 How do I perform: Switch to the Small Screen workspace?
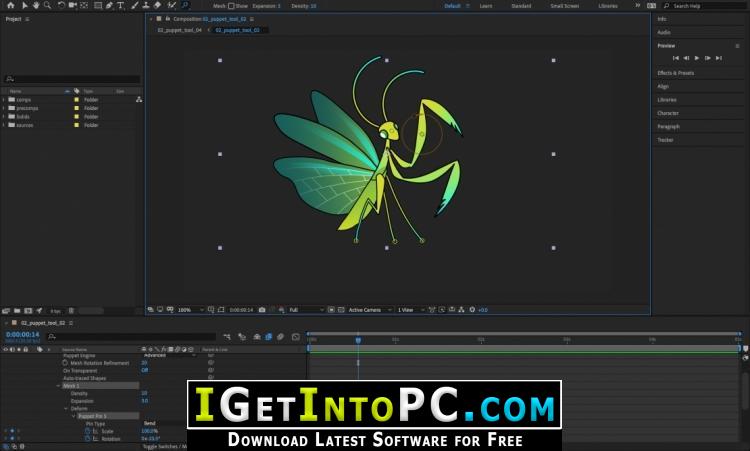564,6
